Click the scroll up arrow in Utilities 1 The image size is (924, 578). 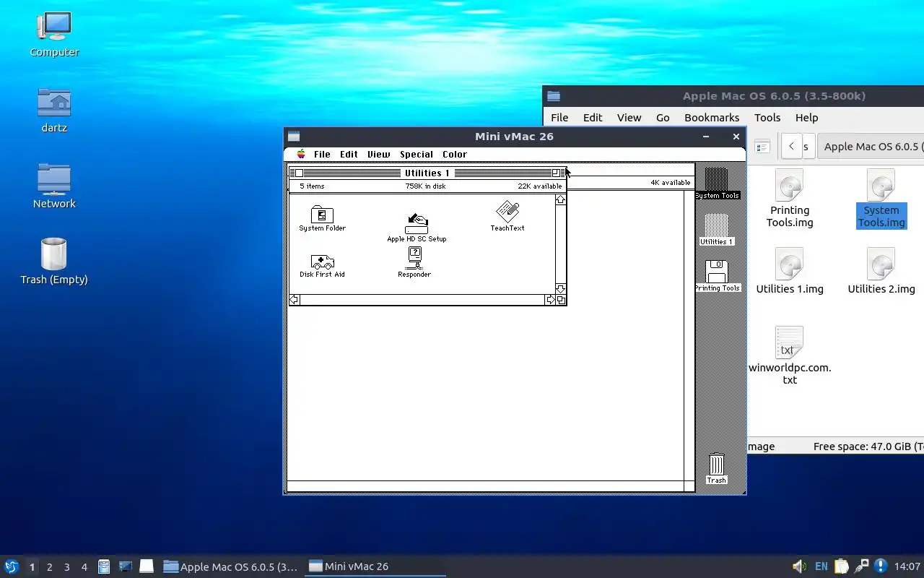561,199
